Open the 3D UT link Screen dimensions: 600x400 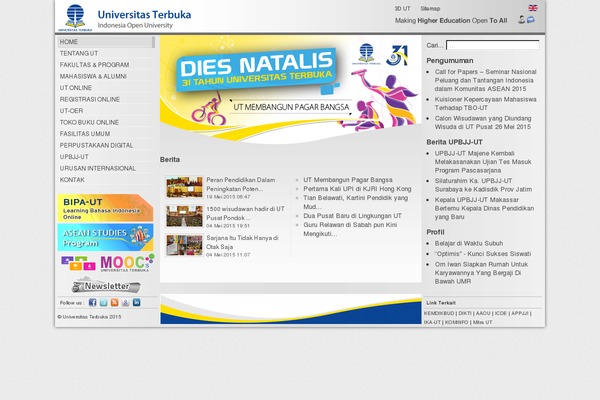pyautogui.click(x=402, y=8)
